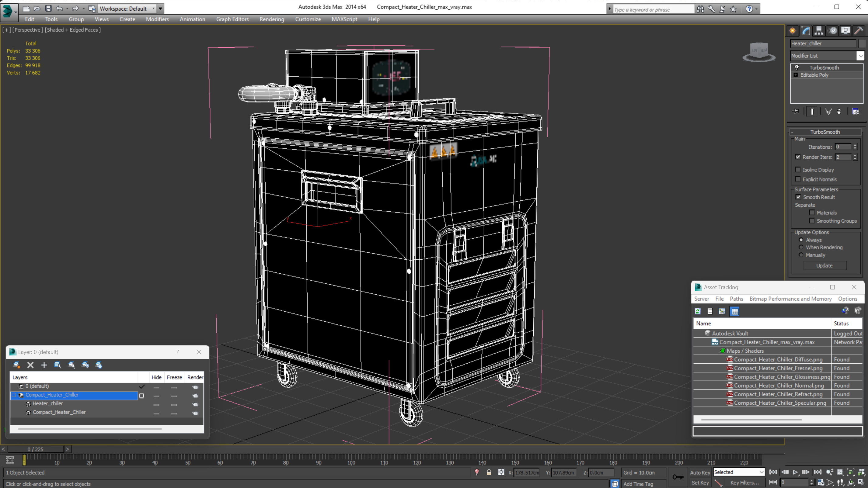Toggle Smooth Result checkbox

click(798, 197)
